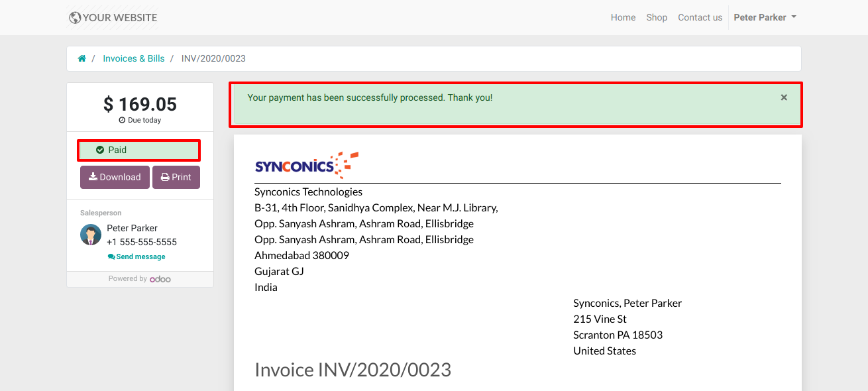Click the clock icon beside Due today

click(x=122, y=120)
